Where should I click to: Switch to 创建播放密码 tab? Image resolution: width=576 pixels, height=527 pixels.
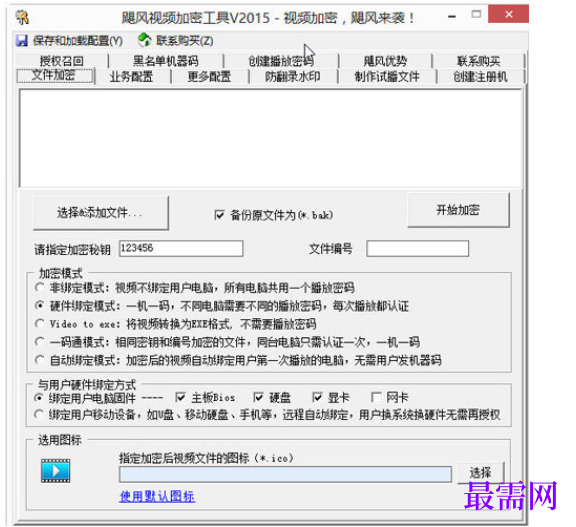pos(281,61)
